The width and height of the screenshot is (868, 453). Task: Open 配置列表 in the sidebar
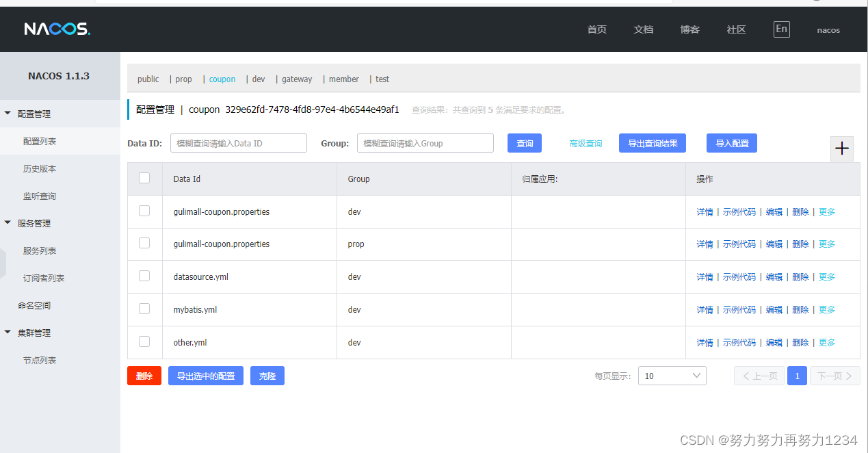click(x=40, y=141)
